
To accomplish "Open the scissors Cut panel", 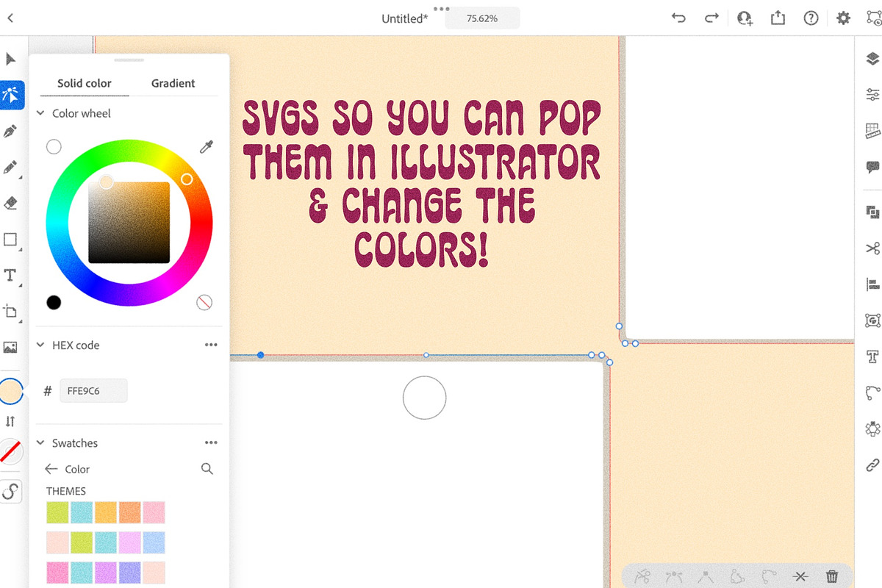I will pyautogui.click(x=872, y=248).
